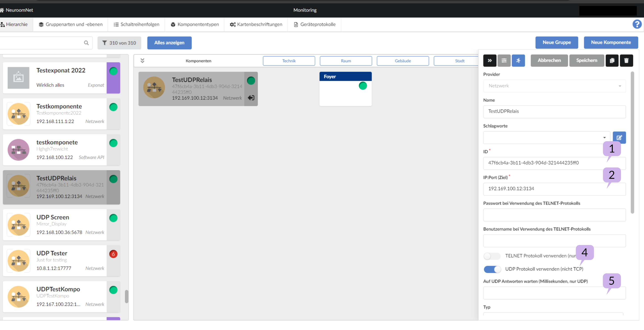Click Neue Komponente button

(611, 42)
